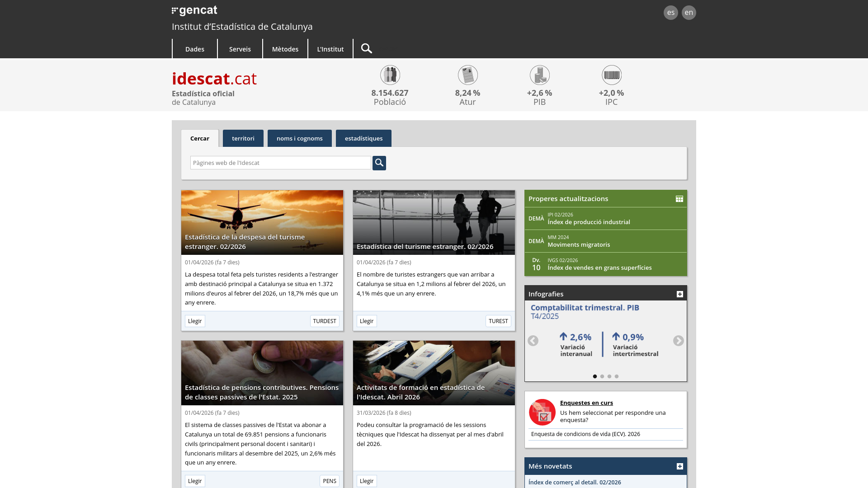Click Llegir on turisme estranger card

tap(367, 321)
